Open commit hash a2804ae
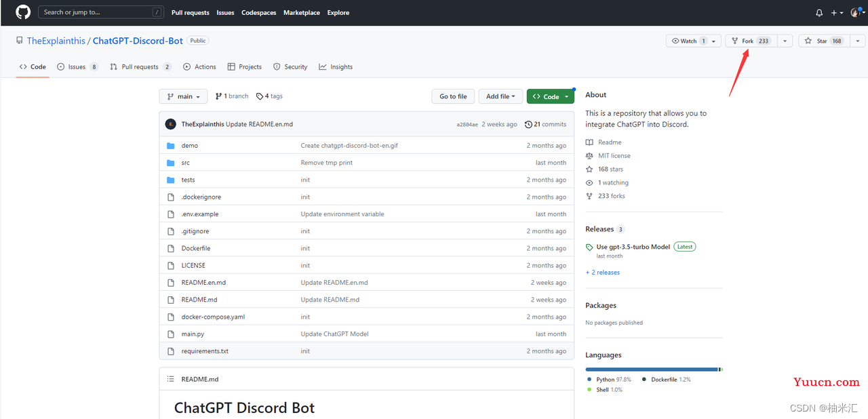Screen dimensions: 868x419 point(467,125)
